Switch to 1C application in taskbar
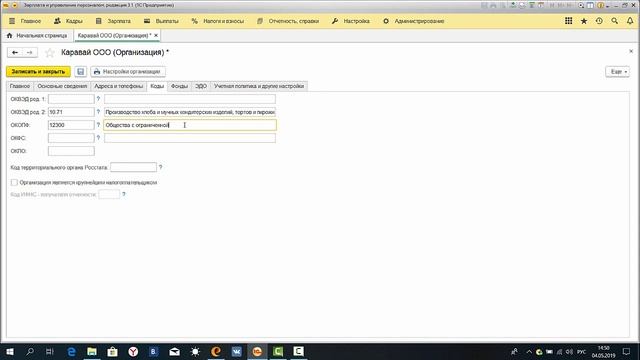Screen dimensions: 640x360 click(x=257, y=351)
